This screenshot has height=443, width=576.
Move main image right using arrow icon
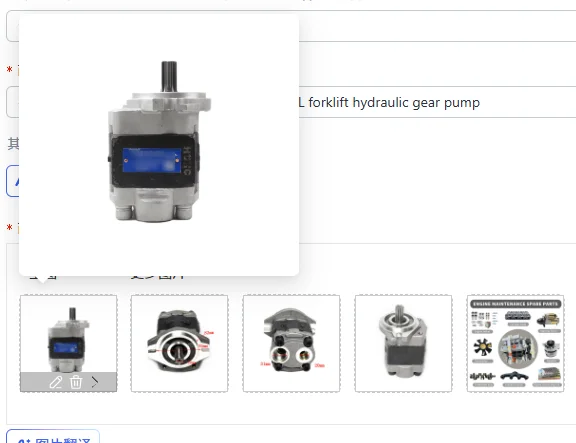pos(95,382)
